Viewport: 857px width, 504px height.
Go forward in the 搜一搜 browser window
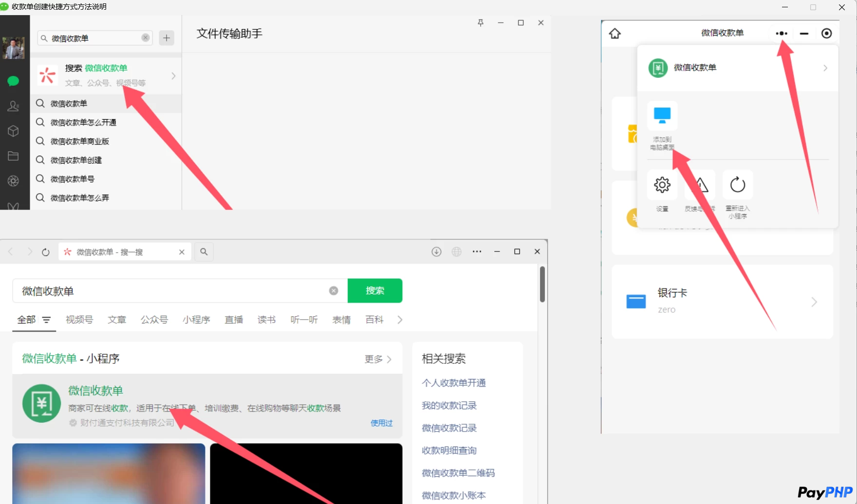pos(29,252)
